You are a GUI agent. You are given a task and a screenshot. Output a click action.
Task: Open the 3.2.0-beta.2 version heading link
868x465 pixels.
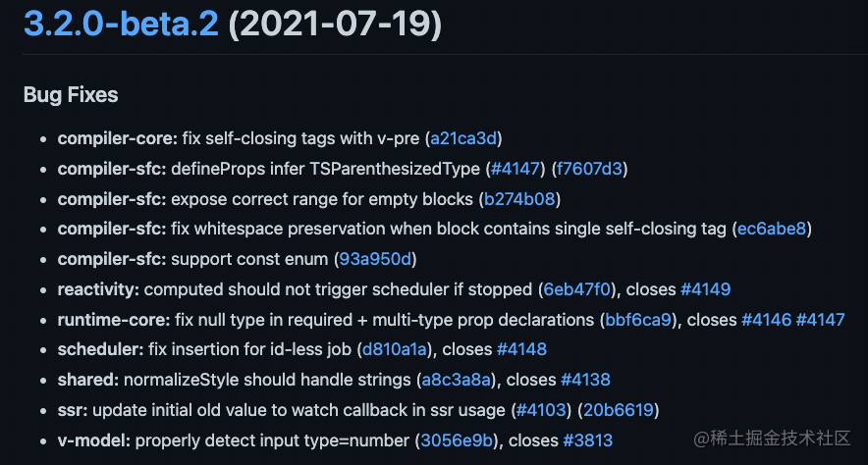(x=121, y=24)
